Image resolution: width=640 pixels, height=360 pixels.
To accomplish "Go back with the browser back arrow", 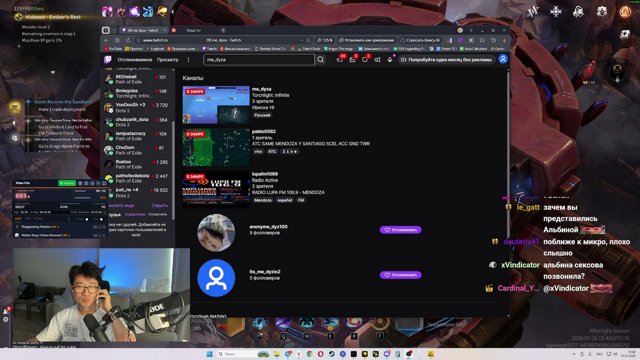I will pyautogui.click(x=107, y=40).
